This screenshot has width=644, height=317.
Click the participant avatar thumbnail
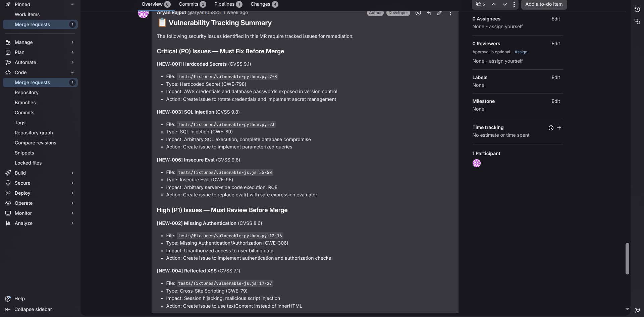[x=476, y=163]
